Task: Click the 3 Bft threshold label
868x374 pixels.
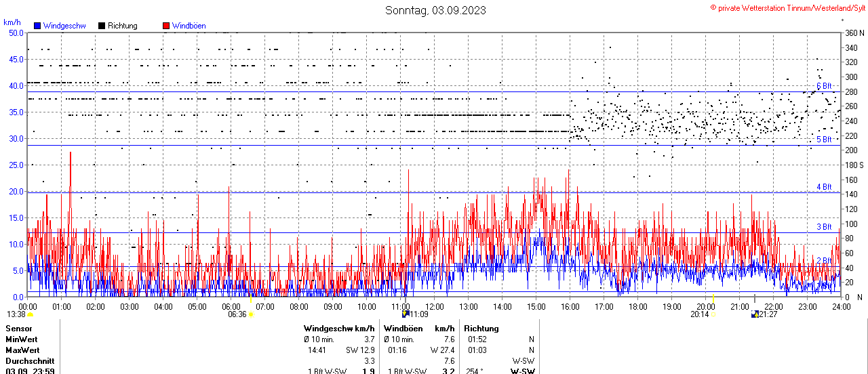Action: (x=824, y=227)
